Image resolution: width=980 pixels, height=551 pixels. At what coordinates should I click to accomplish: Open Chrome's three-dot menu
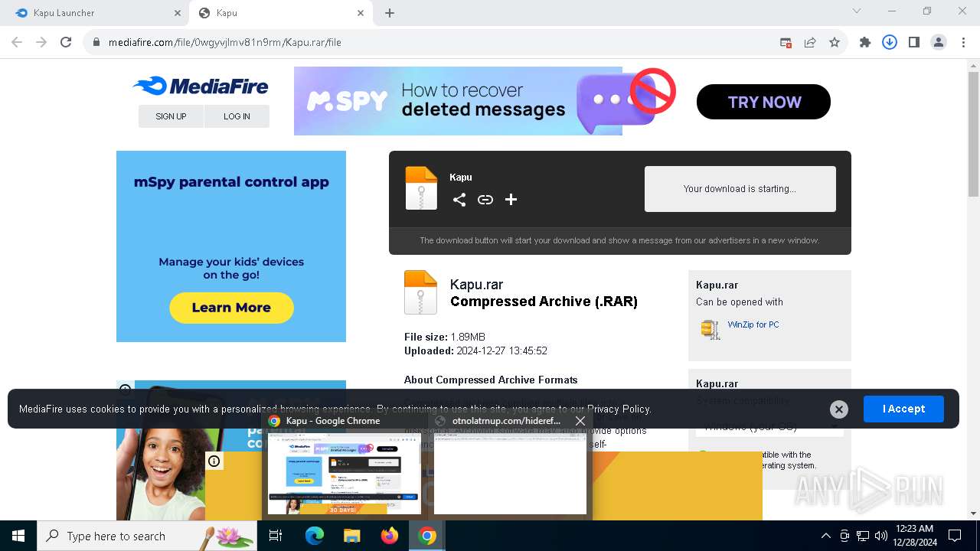pyautogui.click(x=963, y=42)
